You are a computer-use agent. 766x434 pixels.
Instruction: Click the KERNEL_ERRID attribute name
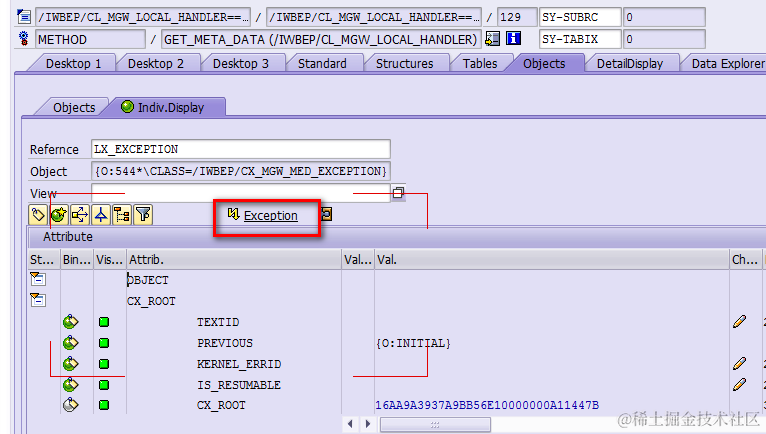point(239,364)
